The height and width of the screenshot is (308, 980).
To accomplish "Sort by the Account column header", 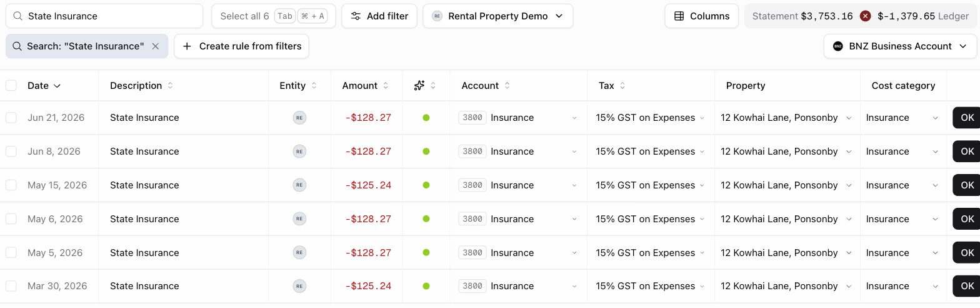I will (486, 86).
